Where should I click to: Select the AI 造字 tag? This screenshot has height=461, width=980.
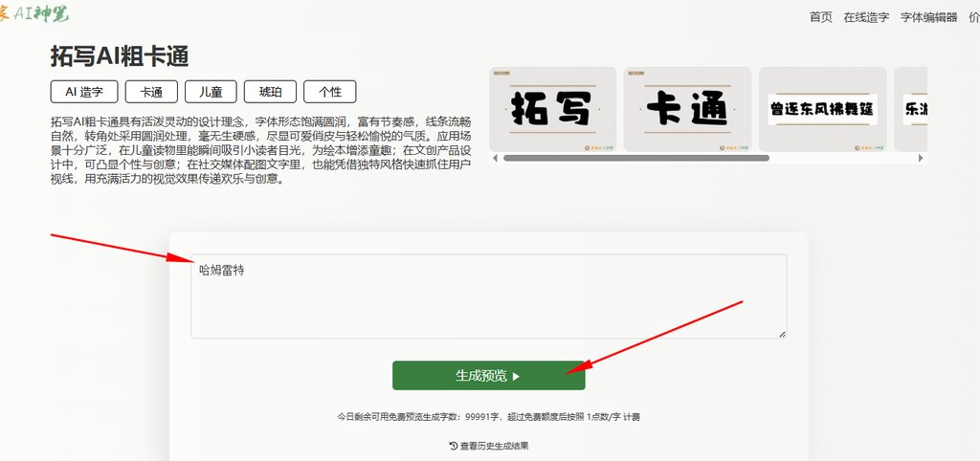coord(84,92)
